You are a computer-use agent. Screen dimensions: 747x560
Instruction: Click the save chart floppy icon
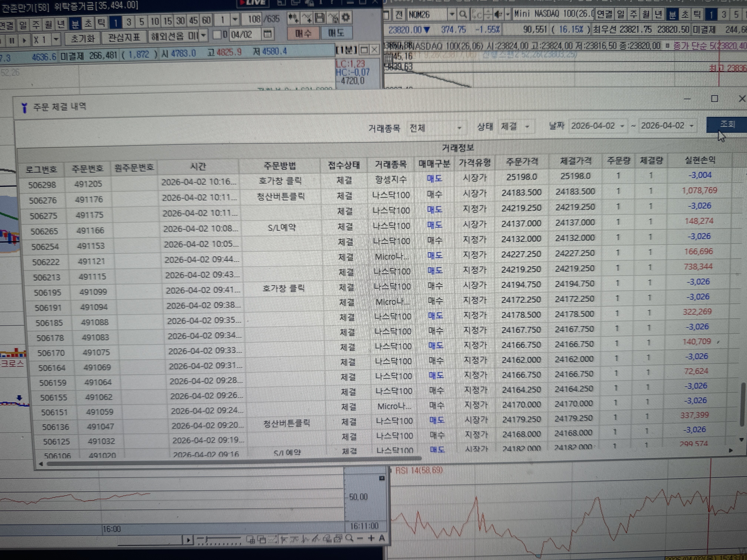tap(320, 18)
